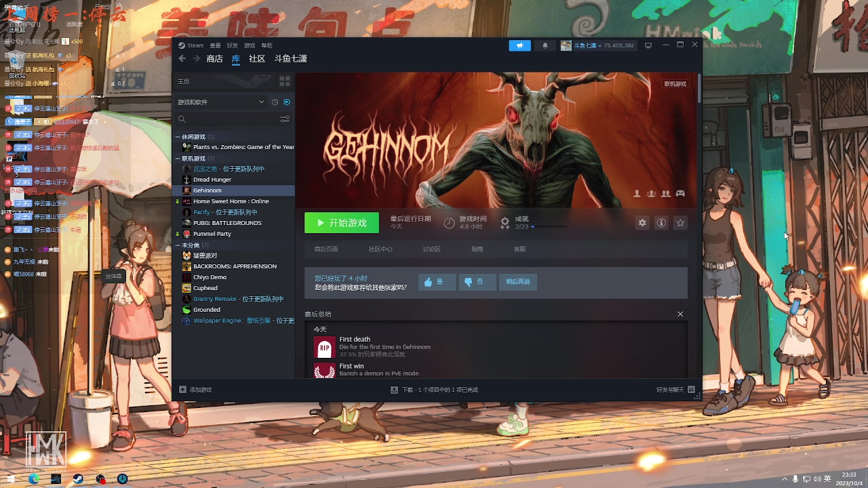868x488 pixels.
Task: Click the play time clock icon
Action: click(449, 222)
